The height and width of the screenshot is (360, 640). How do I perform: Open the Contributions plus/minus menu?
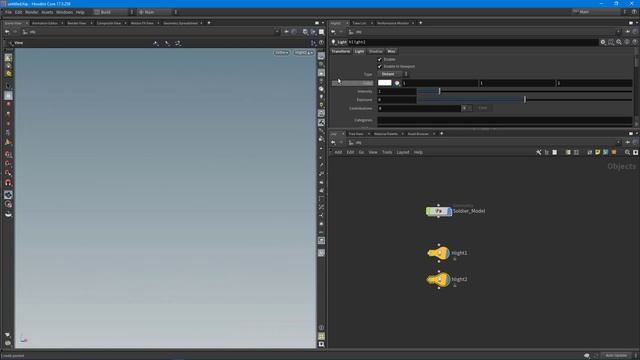click(x=467, y=108)
